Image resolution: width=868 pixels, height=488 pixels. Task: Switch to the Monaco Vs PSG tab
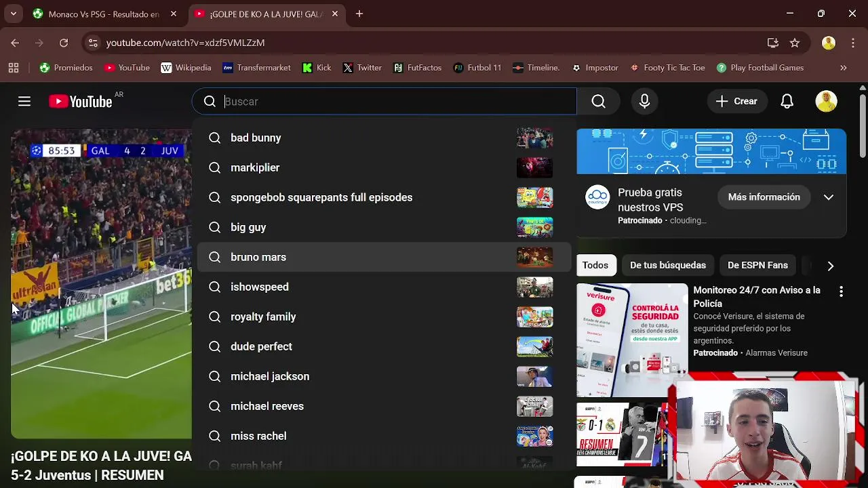pos(105,14)
